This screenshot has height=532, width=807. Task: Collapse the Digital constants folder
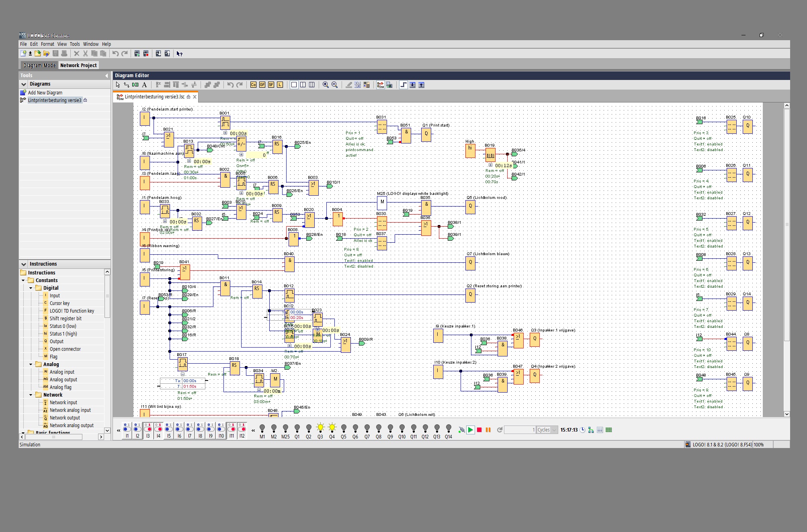31,288
